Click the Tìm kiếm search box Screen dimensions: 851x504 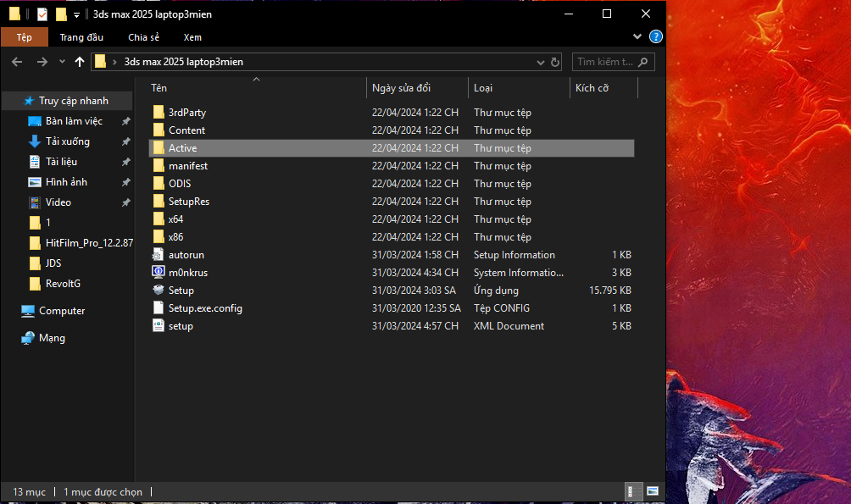605,62
